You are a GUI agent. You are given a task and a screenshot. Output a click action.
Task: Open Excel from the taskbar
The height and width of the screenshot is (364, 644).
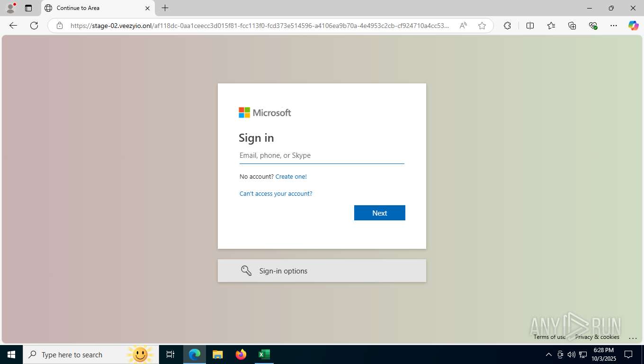[264, 355]
